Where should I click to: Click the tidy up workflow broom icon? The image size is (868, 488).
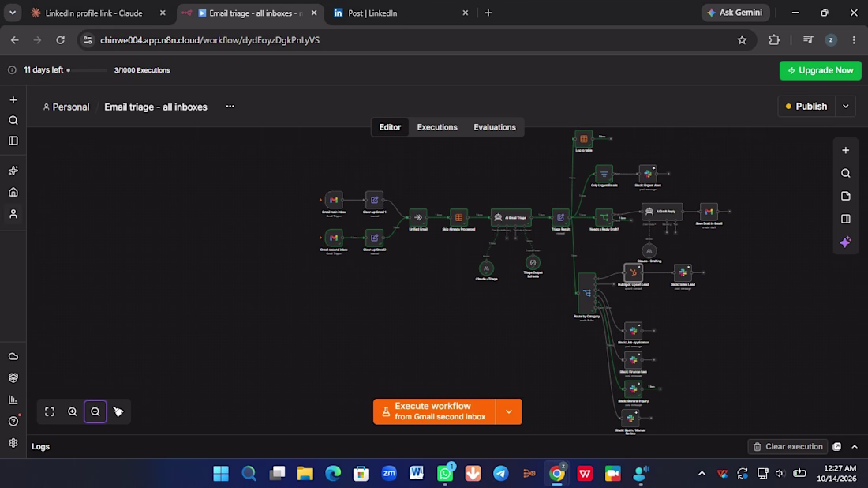[118, 411]
